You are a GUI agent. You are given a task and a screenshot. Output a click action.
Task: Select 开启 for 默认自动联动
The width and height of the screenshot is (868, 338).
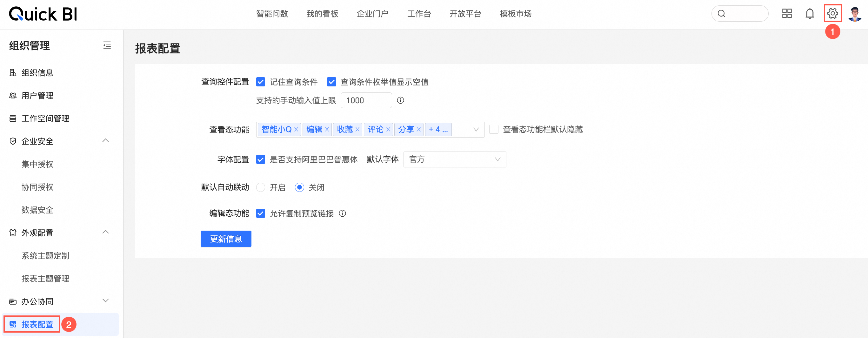(x=260, y=187)
